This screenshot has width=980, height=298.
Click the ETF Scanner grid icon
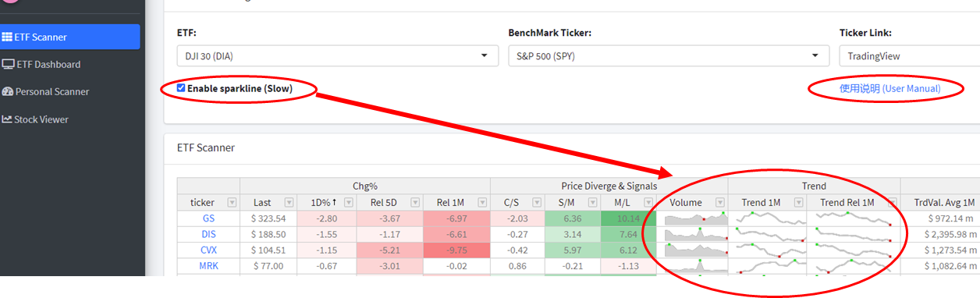point(7,37)
